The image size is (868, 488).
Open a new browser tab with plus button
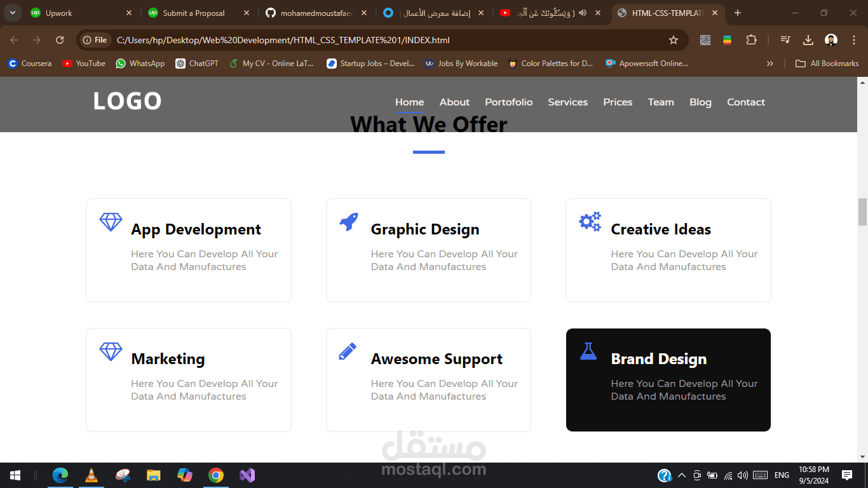click(x=738, y=13)
